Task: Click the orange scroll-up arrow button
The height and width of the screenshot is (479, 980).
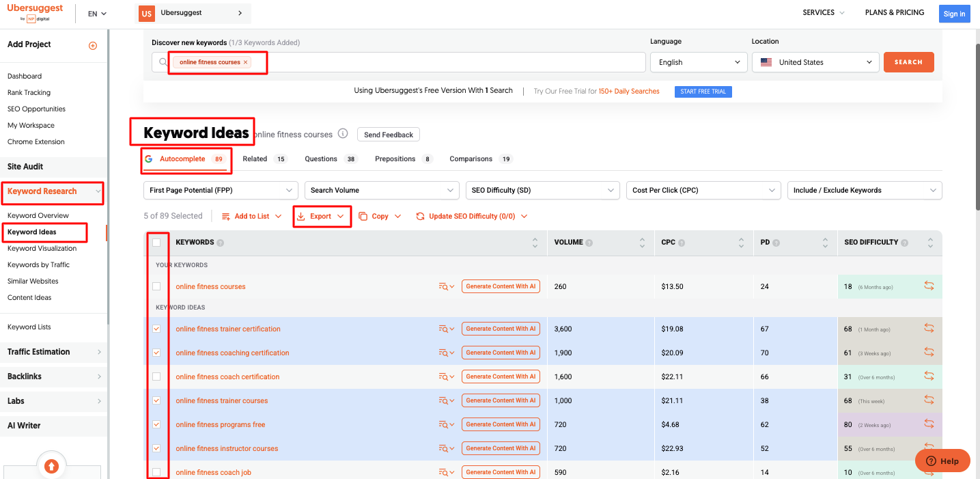Action: (51, 466)
